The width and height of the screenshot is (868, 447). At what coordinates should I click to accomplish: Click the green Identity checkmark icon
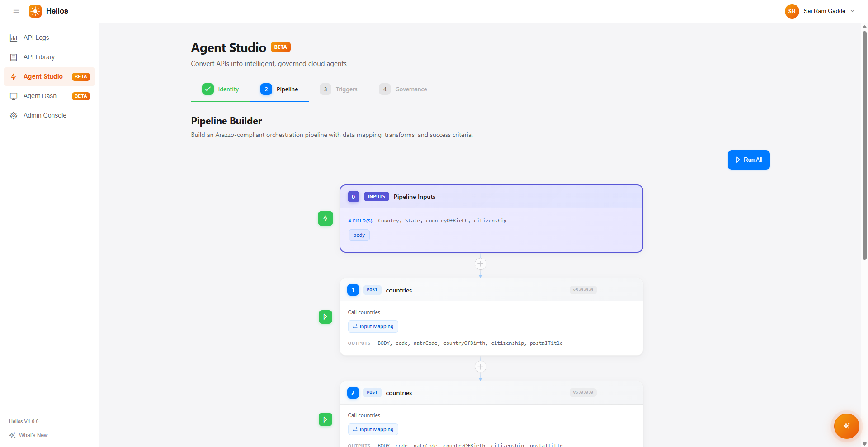point(208,89)
